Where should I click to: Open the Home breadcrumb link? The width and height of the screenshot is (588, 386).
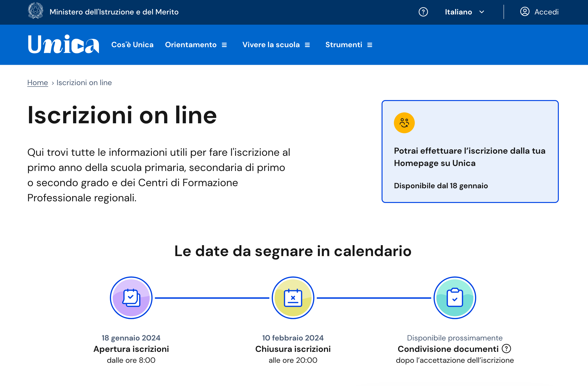click(37, 83)
